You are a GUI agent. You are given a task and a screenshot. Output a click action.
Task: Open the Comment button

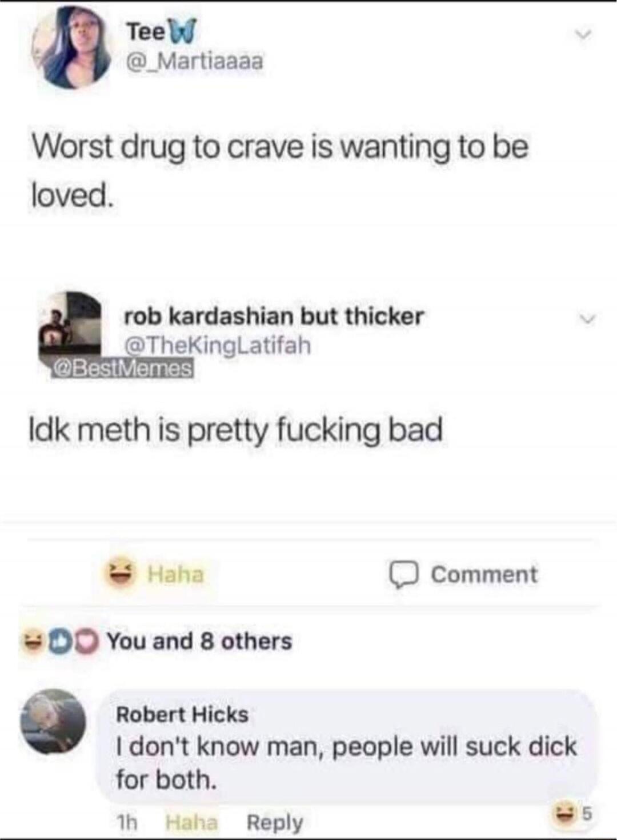coord(463,574)
